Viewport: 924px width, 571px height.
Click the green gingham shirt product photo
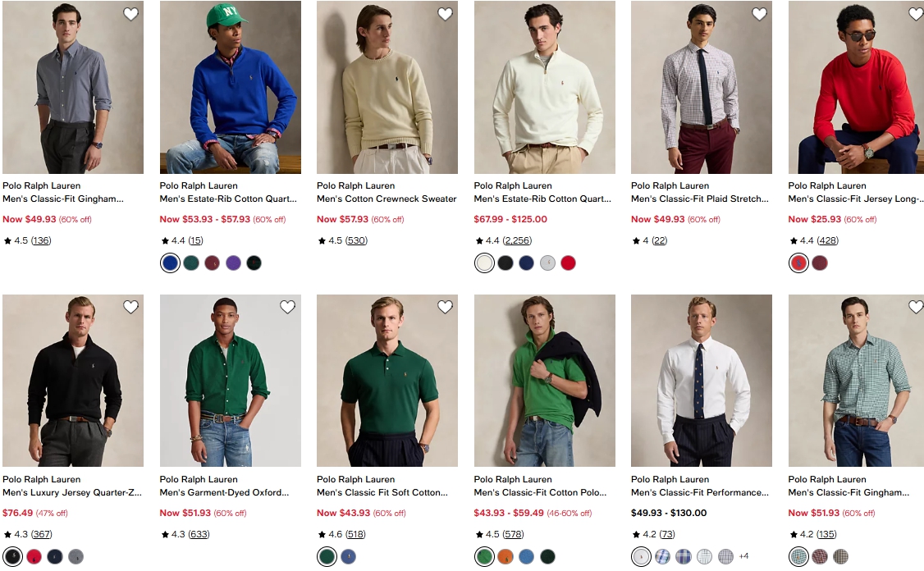[856, 381]
